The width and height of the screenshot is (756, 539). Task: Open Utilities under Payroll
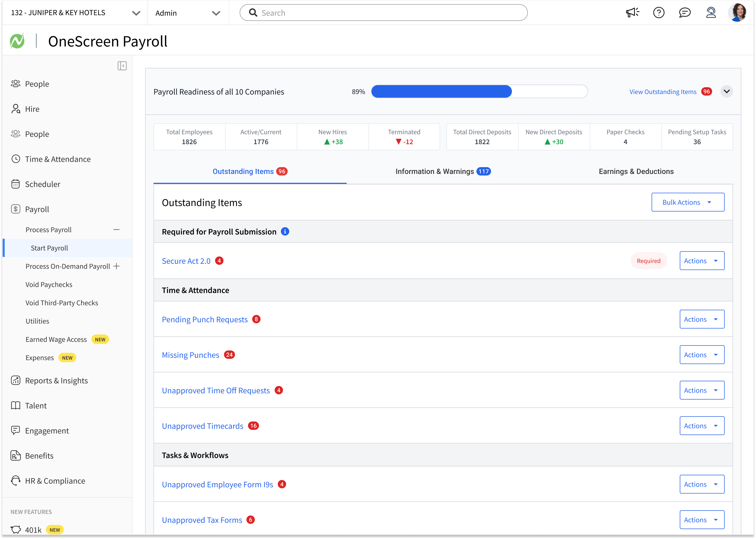click(x=37, y=321)
